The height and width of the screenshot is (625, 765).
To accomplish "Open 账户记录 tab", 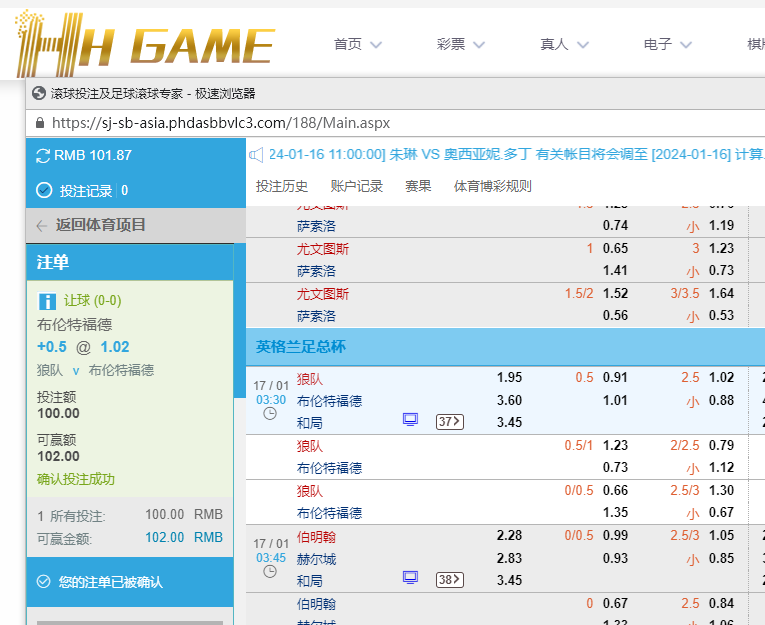I will pyautogui.click(x=357, y=186).
